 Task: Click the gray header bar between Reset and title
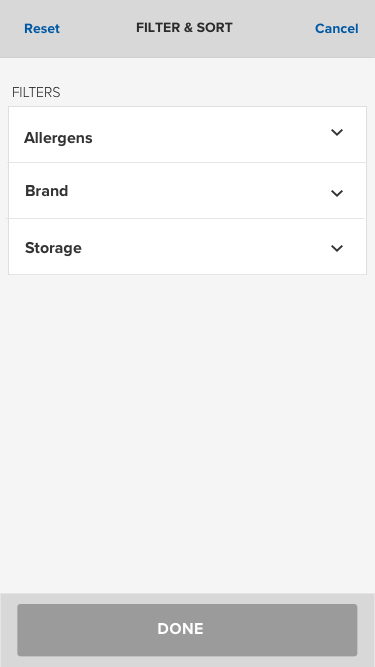click(x=98, y=29)
